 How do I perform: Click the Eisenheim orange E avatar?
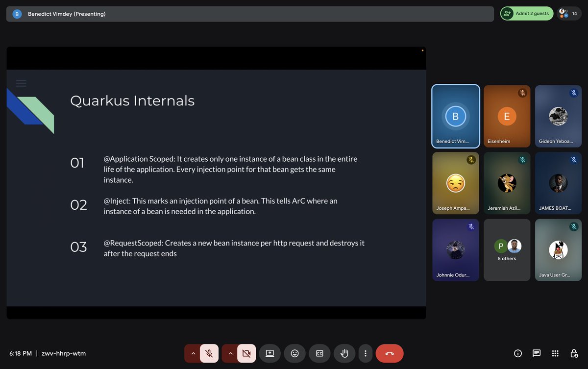(x=507, y=116)
